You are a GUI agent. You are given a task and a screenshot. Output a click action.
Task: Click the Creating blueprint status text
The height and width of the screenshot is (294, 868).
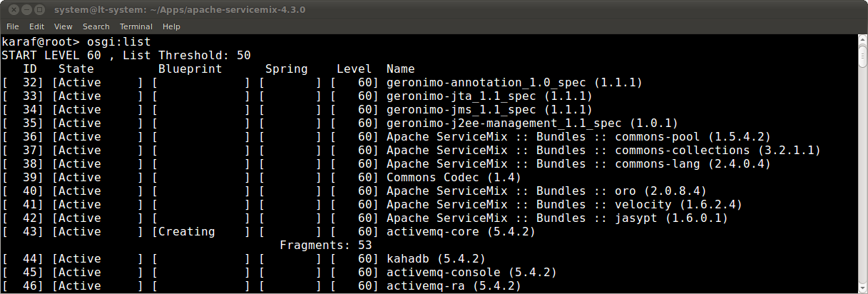[x=186, y=231]
